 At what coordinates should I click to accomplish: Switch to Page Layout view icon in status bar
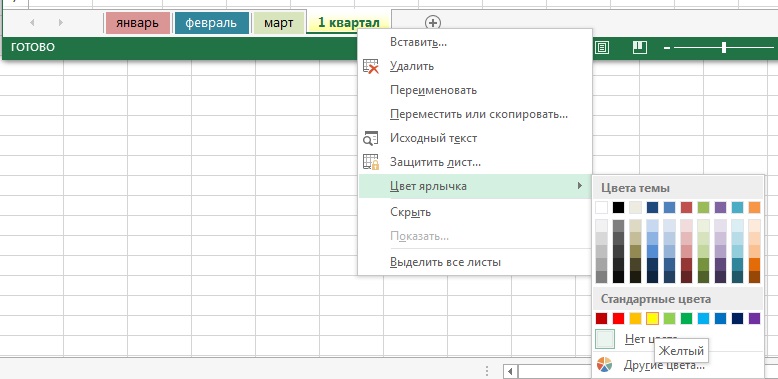tap(602, 48)
